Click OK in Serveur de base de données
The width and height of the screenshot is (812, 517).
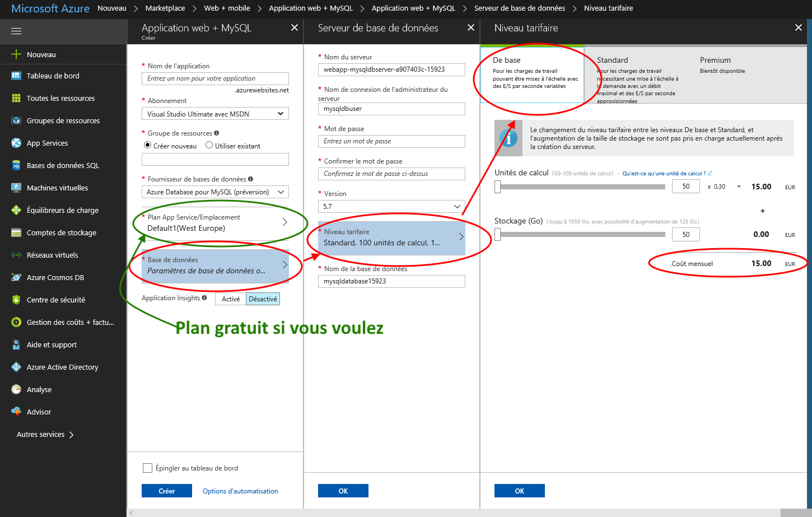coord(343,491)
